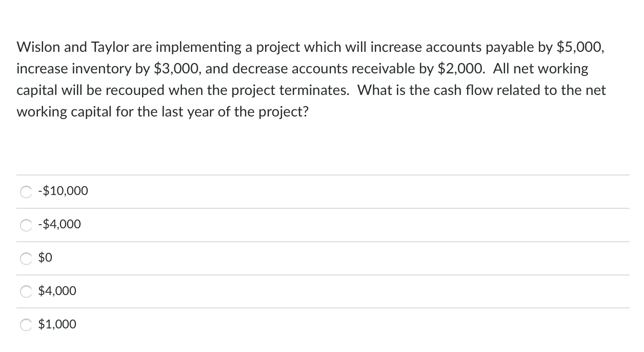Image resolution: width=644 pixels, height=352 pixels.
Task: Select the -$10,000 radio button
Action: (26, 191)
